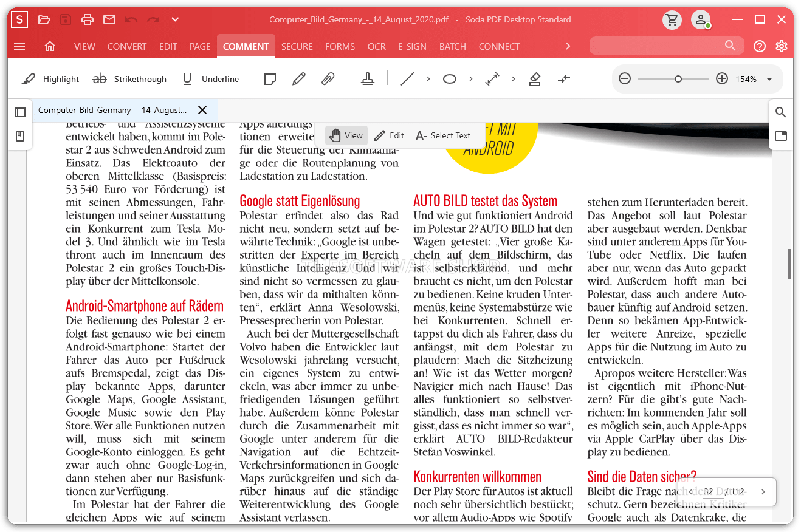Screen dimensions: 801x532
Task: Click the zoom slider handle
Action: click(x=678, y=79)
